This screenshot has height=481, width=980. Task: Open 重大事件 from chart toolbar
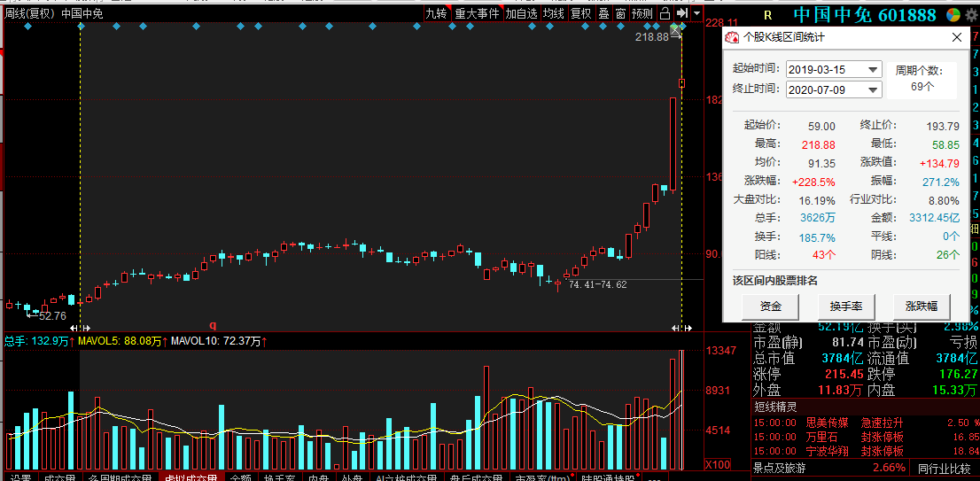click(477, 13)
